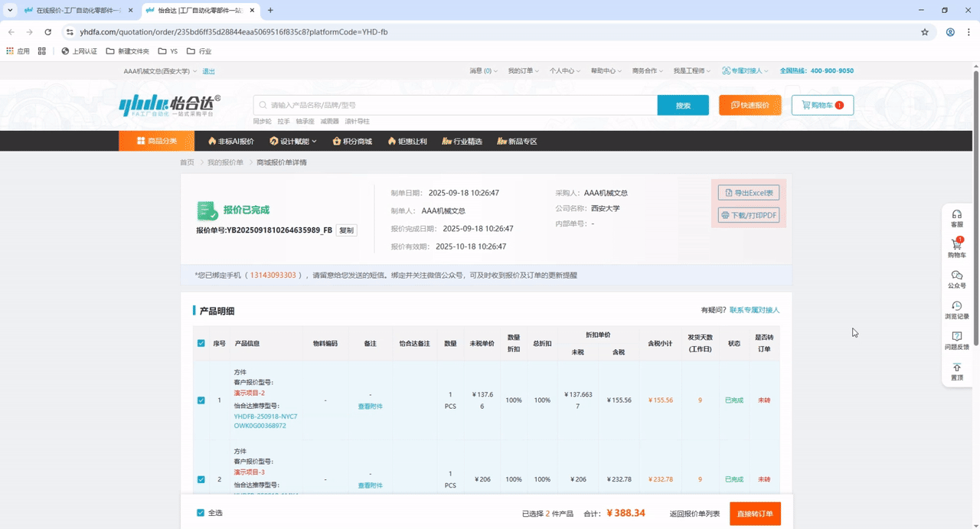
Task: Toggle the 全选 checkbox in bottom bar
Action: [201, 513]
